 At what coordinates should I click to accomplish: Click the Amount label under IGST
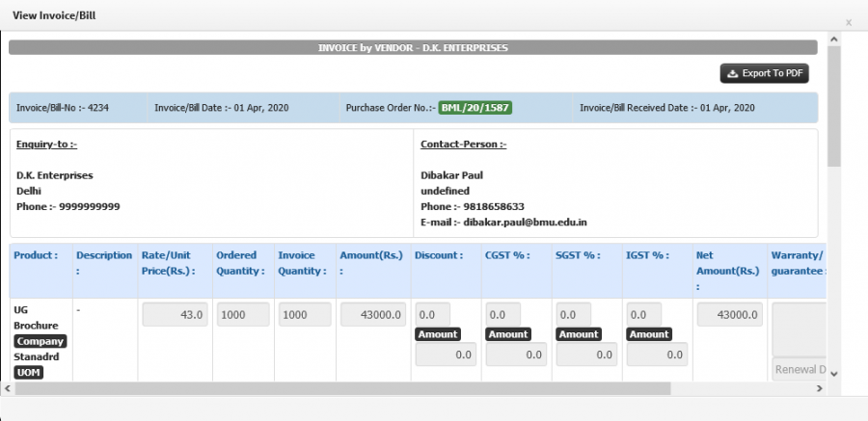point(649,334)
